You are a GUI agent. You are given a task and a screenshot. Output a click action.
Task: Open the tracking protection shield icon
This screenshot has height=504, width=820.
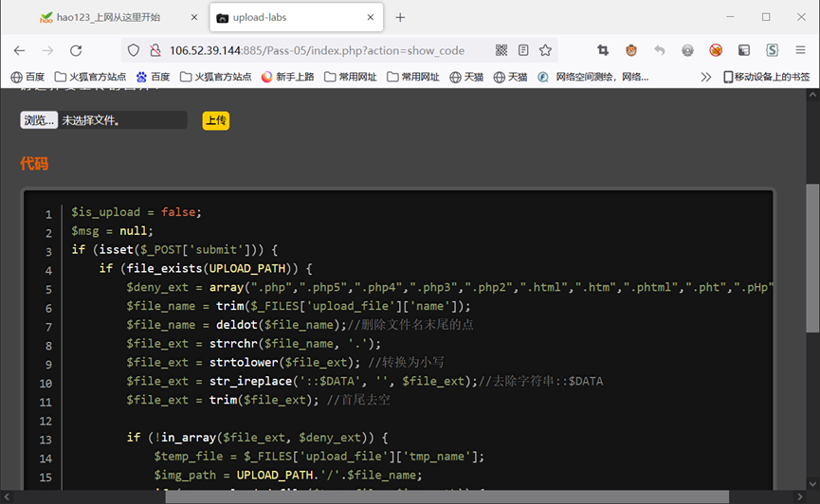(134, 50)
